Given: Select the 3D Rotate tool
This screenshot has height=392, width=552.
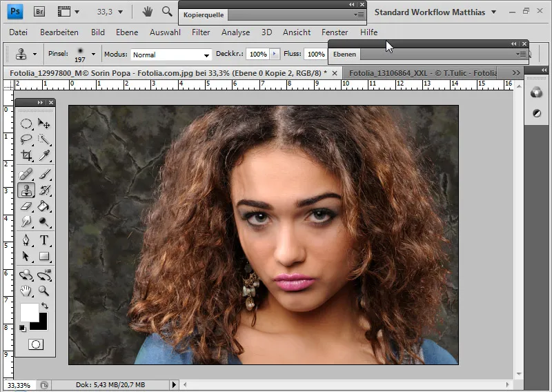Looking at the screenshot, I should pos(26,275).
